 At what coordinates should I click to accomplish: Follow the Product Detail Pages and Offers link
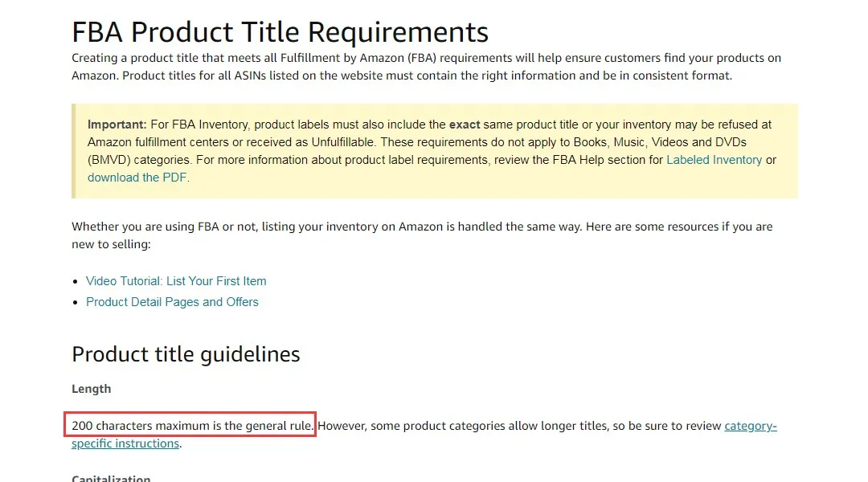tap(172, 302)
